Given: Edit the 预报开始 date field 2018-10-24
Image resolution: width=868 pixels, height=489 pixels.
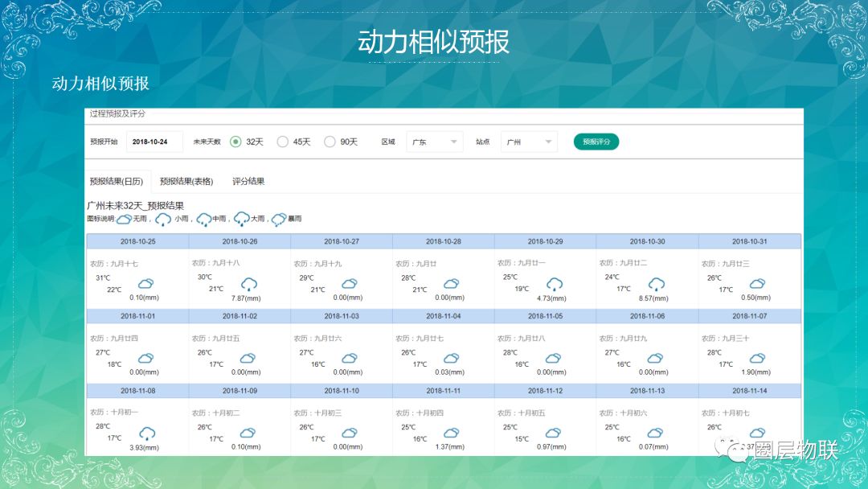Looking at the screenshot, I should tap(154, 142).
